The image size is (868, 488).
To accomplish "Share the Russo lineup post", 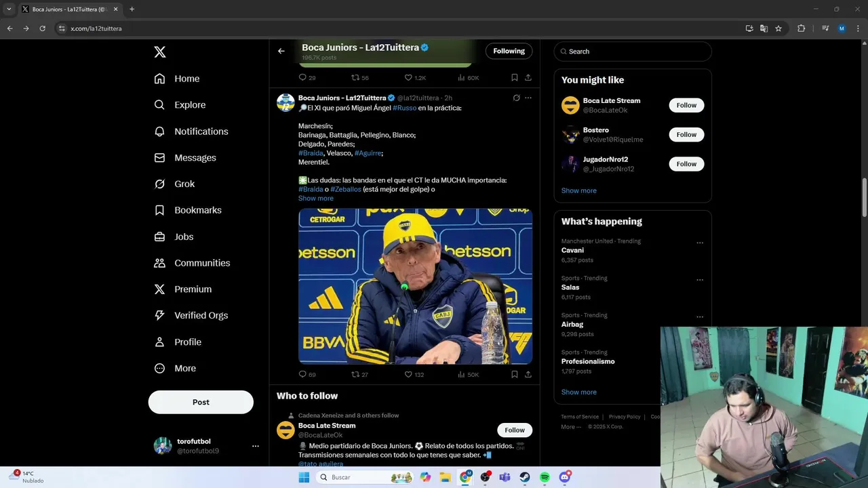I will 528,374.
